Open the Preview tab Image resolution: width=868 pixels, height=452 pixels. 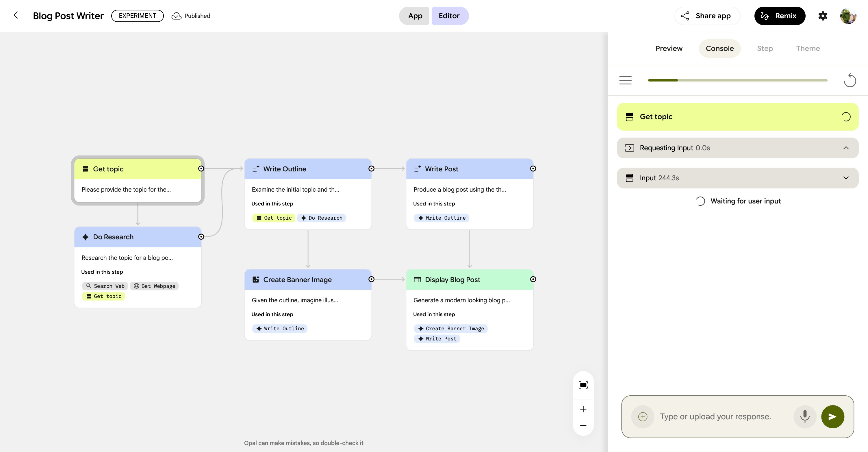coord(669,49)
